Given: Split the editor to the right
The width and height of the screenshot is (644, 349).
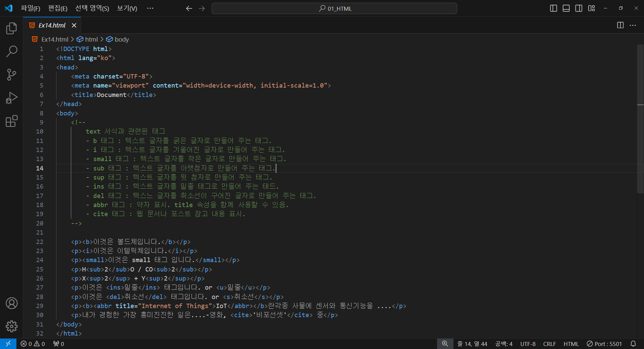Looking at the screenshot, I should 620,25.
